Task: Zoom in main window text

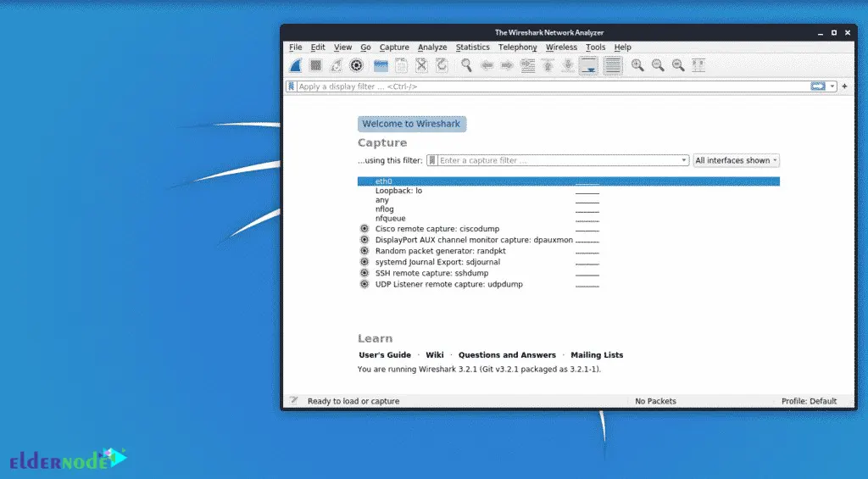Action: 637,65
